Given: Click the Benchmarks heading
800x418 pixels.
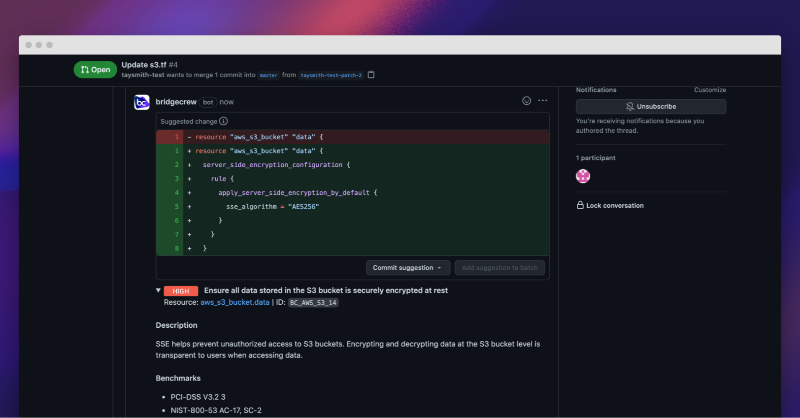Looking at the screenshot, I should click(178, 378).
